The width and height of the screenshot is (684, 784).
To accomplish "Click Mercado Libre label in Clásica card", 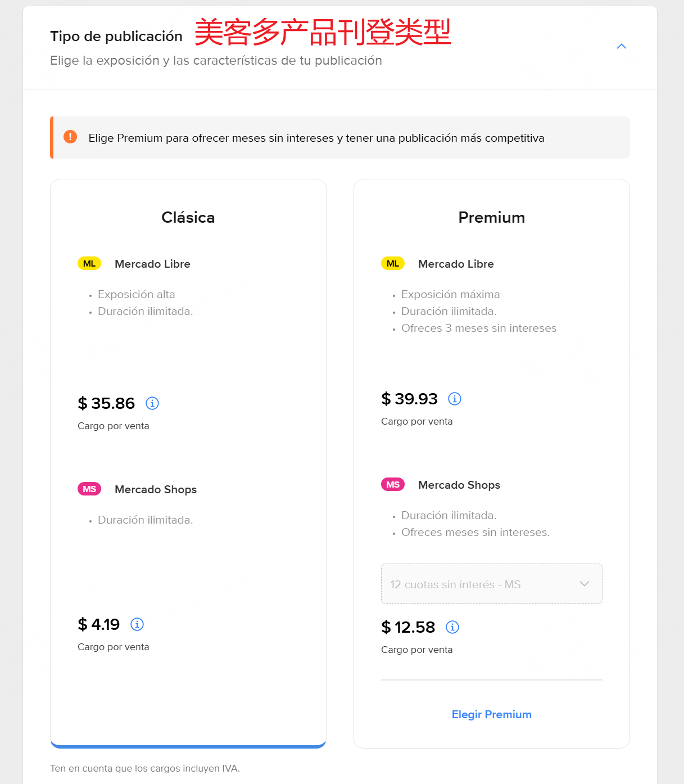I will pos(152,264).
